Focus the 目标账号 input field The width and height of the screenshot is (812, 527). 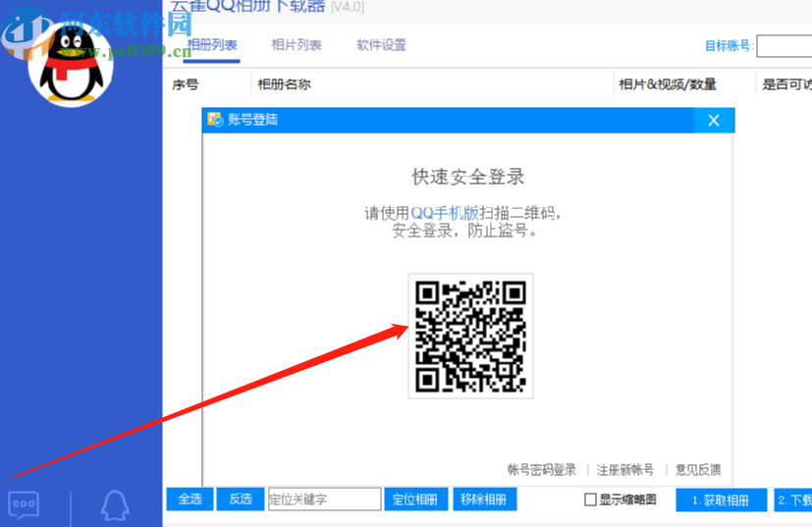pos(785,46)
